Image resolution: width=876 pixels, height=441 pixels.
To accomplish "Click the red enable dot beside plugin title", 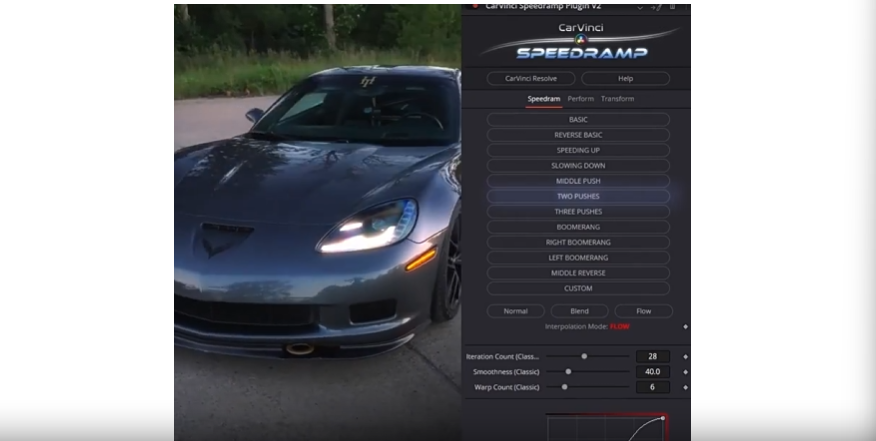I will [x=475, y=5].
